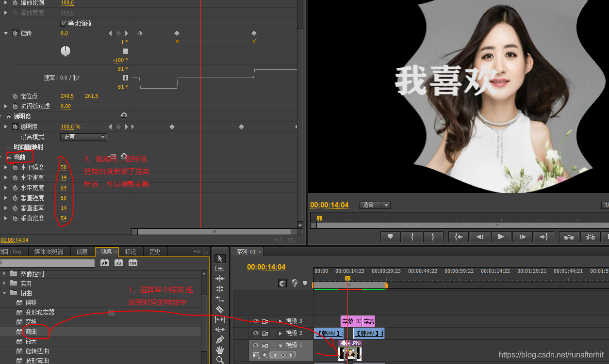Image resolution: width=609 pixels, height=364 pixels.
Task: Hide track 视频 1 with eye icon
Action: point(256,346)
